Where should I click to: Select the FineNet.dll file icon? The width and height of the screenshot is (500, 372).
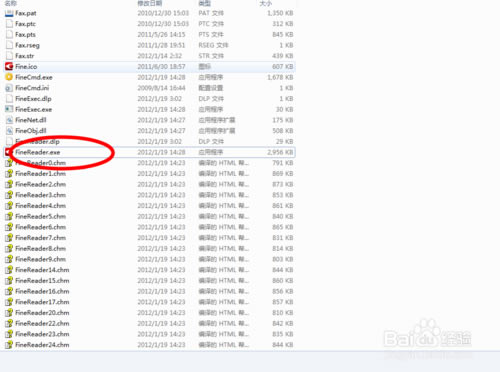coord(9,120)
